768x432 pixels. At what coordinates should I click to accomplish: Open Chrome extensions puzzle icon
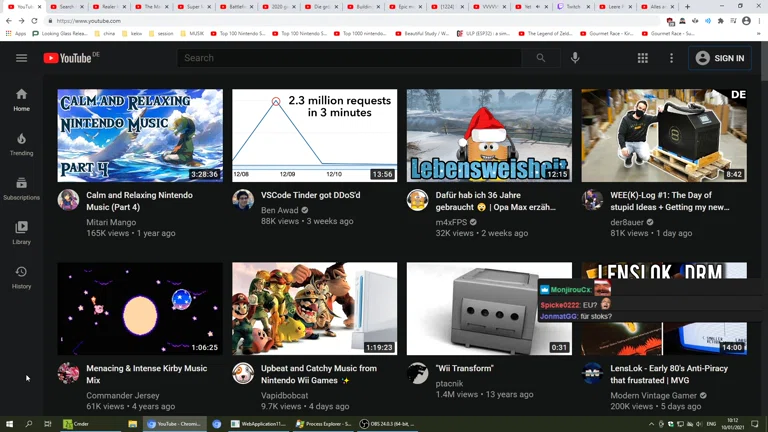[x=720, y=21]
